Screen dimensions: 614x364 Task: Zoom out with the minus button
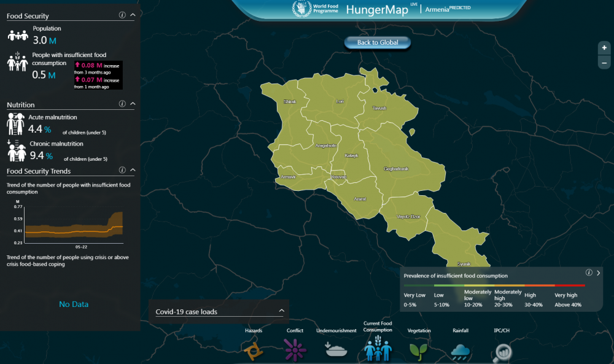tap(605, 63)
